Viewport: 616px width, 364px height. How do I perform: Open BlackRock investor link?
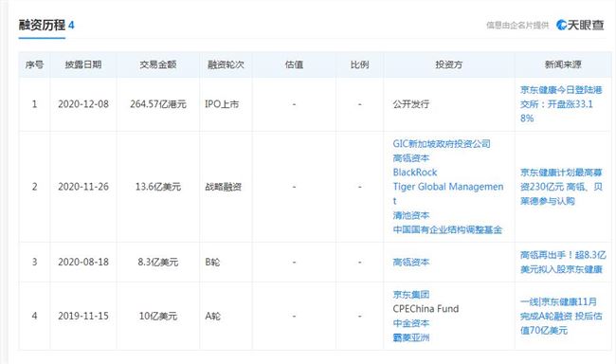tap(415, 173)
